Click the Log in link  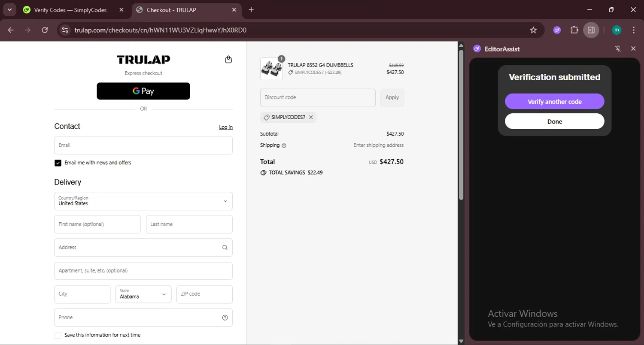click(x=226, y=127)
